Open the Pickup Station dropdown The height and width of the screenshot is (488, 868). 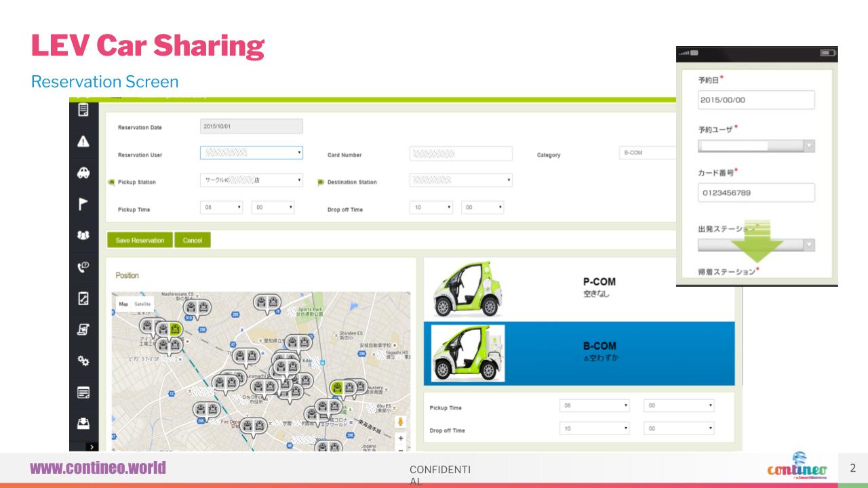(252, 181)
